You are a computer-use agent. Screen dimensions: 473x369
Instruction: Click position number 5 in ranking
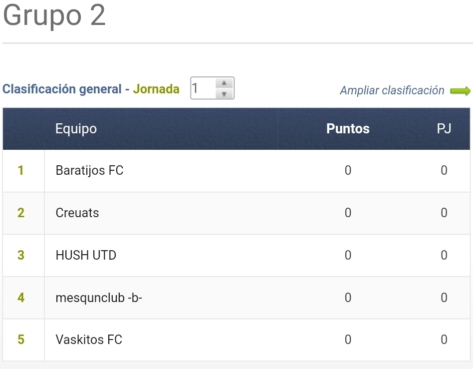(x=21, y=340)
